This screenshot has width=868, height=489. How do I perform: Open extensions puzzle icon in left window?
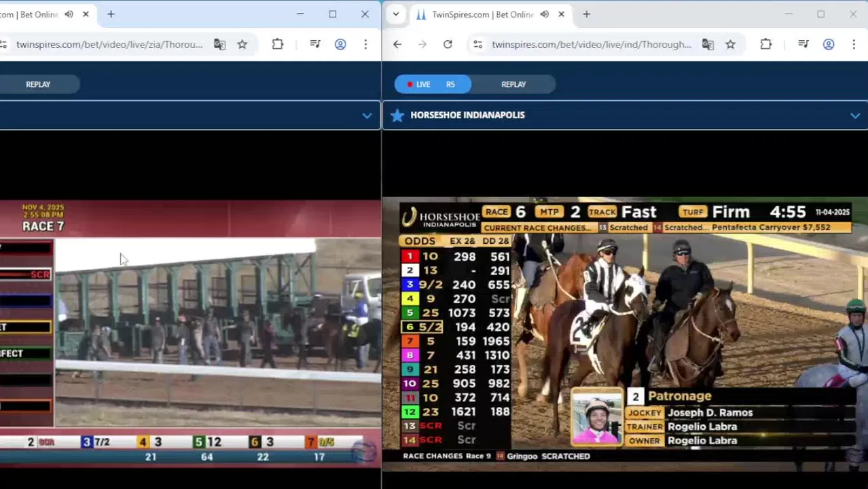(278, 44)
